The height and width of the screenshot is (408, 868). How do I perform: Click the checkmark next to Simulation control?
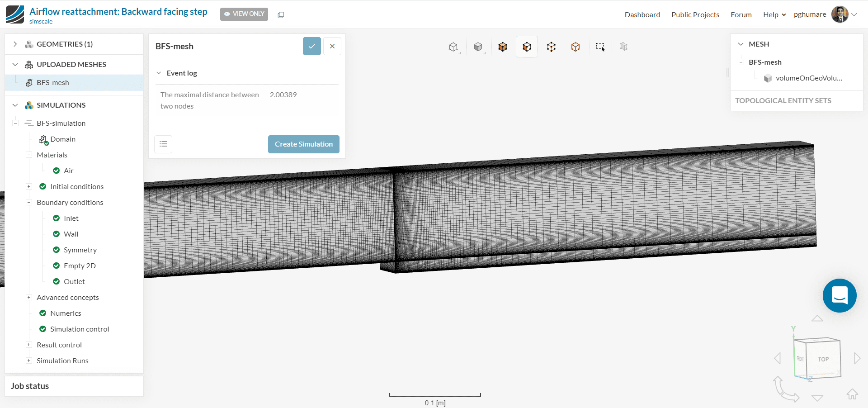(42, 329)
